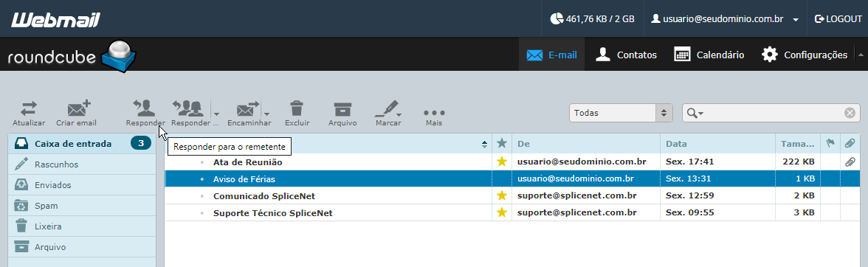The height and width of the screenshot is (267, 868).
Task: Open the Mais three-dots menu
Action: tap(434, 113)
